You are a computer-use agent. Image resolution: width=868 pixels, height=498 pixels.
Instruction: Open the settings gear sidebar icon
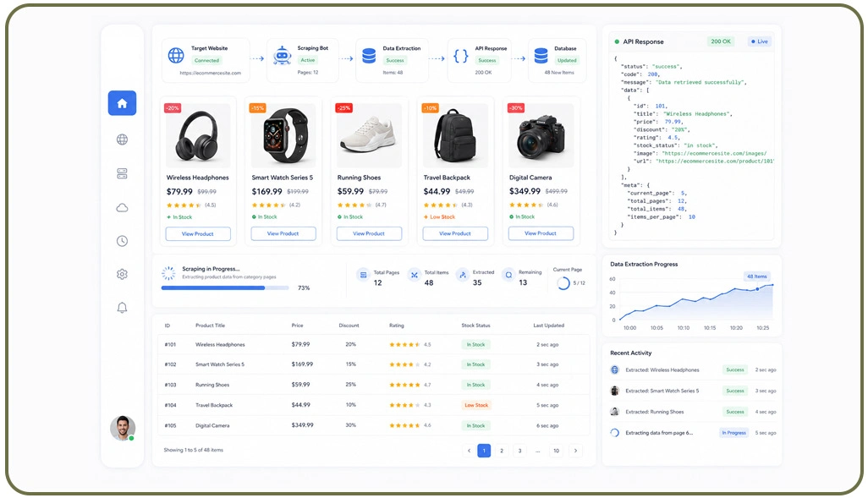click(123, 274)
